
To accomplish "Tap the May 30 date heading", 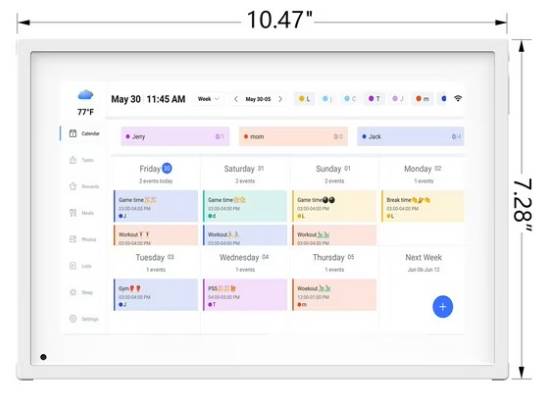I will 126,99.
